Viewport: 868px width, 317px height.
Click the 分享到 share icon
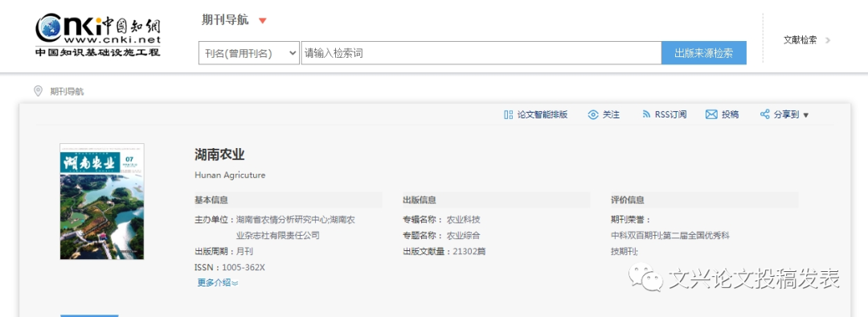pyautogui.click(x=765, y=115)
